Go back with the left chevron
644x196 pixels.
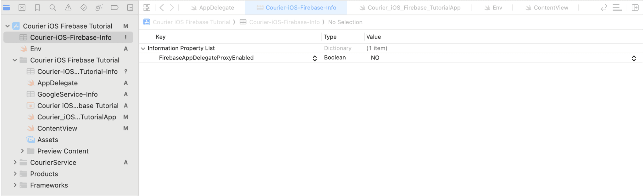162,8
